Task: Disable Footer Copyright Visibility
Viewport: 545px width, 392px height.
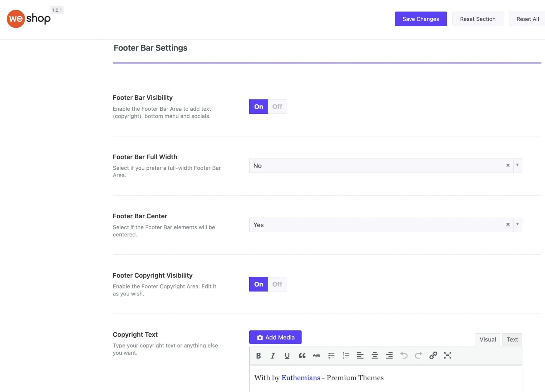Action: 277,284
